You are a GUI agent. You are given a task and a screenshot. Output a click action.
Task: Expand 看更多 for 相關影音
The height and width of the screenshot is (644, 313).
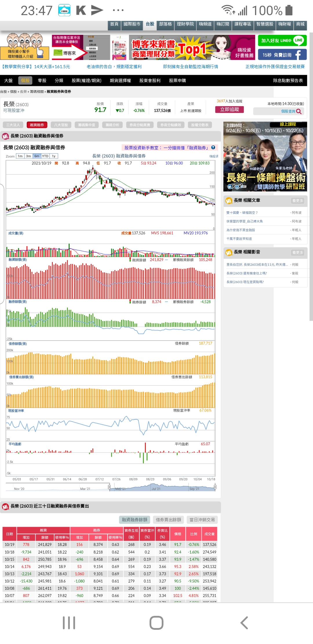tap(297, 252)
